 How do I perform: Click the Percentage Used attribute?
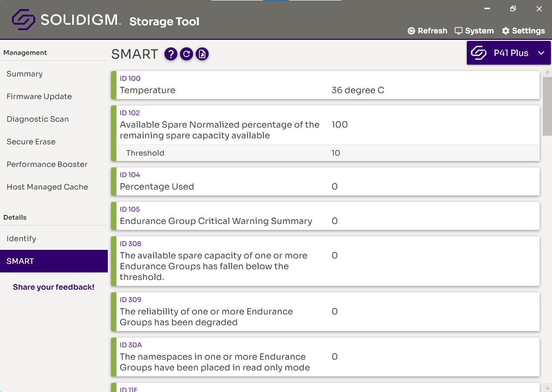pos(157,187)
